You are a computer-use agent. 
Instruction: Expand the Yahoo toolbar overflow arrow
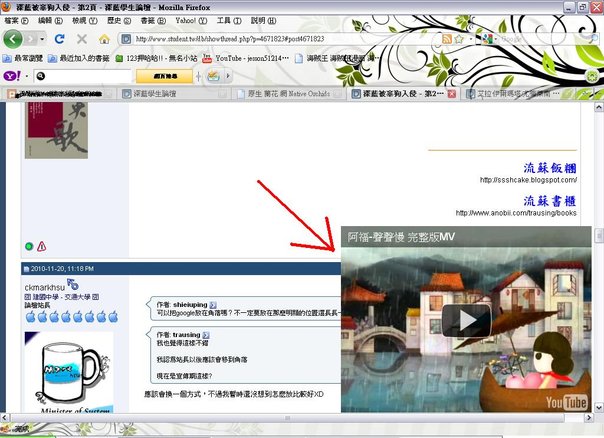[x=228, y=76]
